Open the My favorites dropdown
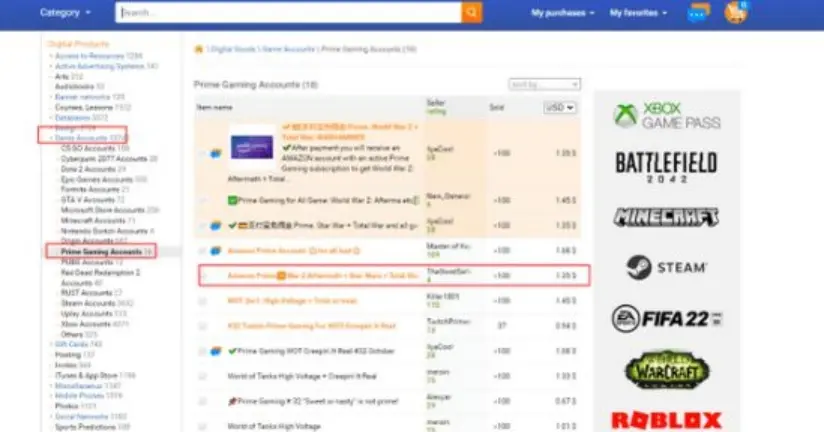Image resolution: width=824 pixels, height=432 pixels. 638,13
